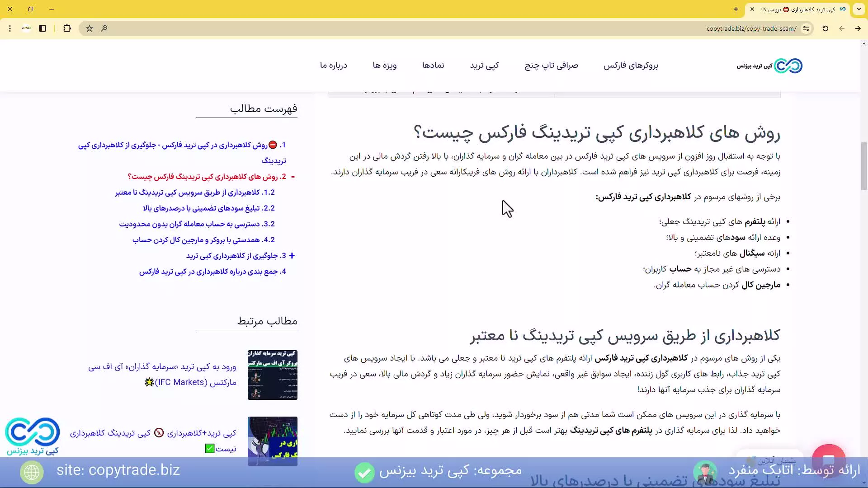The height and width of the screenshot is (488, 868).
Task: Jump to 1.2 کلاهبرداری از طریق سرویس
Action: coord(195,192)
